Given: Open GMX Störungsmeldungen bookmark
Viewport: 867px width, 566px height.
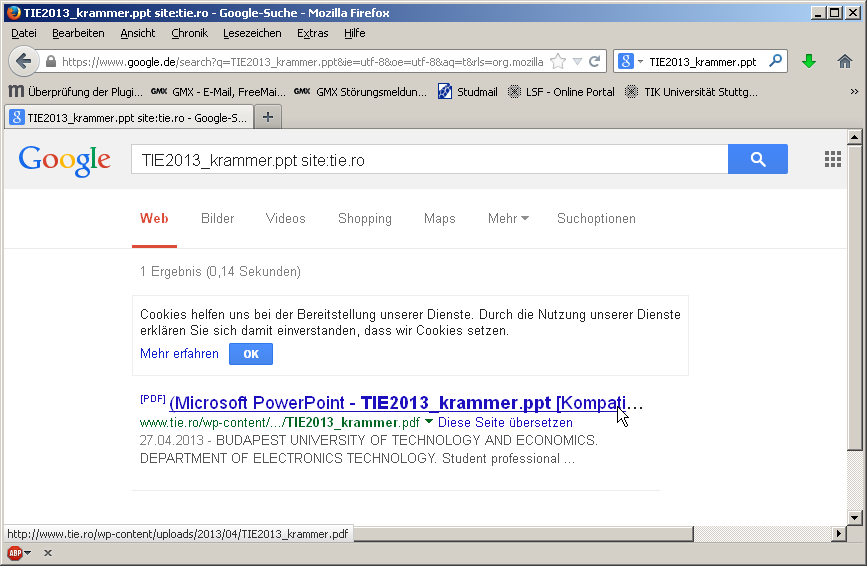Looking at the screenshot, I should [x=361, y=92].
